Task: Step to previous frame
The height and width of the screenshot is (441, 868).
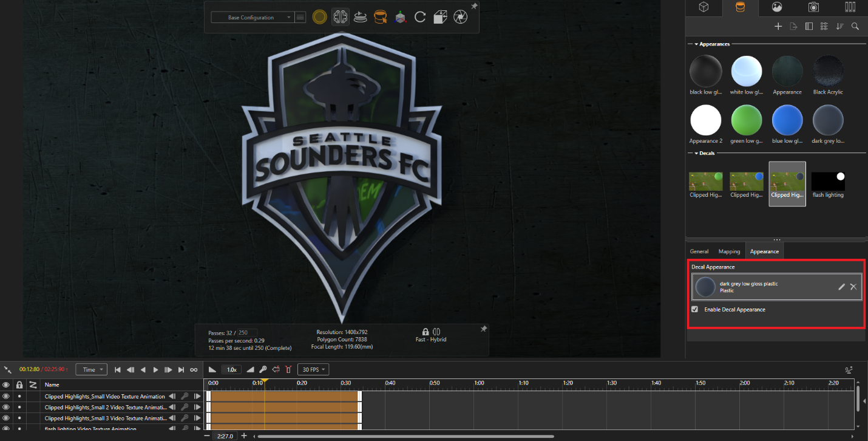Action: [131, 369]
